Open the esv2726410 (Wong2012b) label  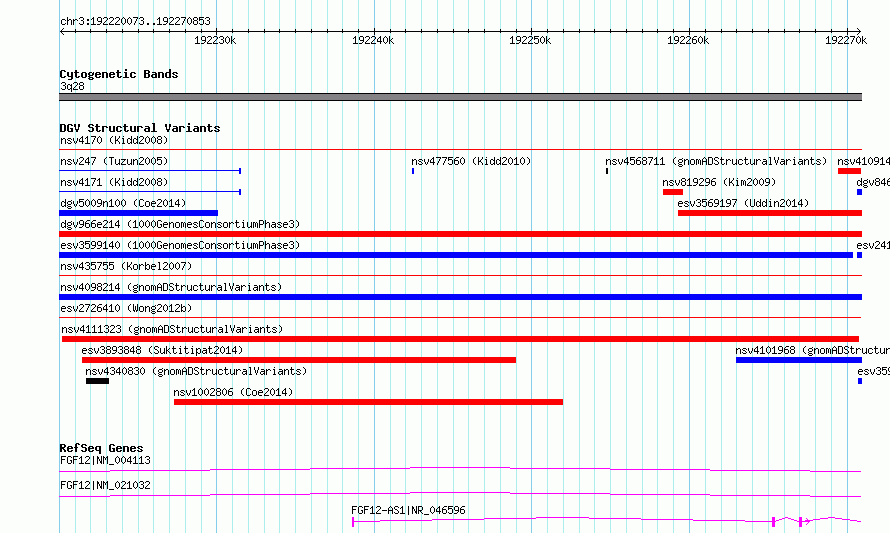[x=126, y=308]
